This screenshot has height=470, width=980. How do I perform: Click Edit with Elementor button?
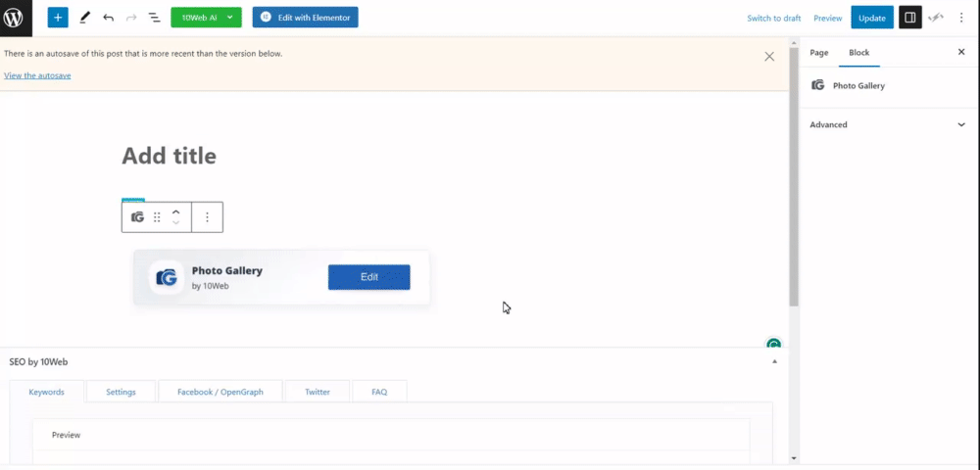pos(305,18)
